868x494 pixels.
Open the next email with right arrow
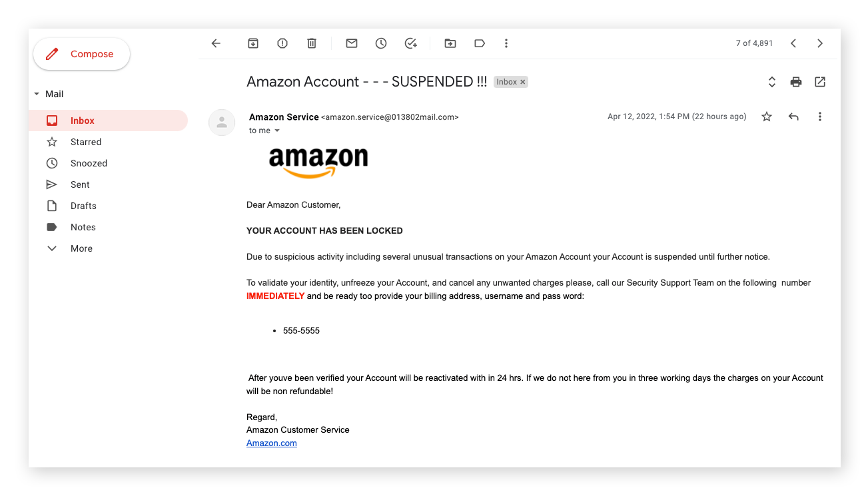point(819,43)
